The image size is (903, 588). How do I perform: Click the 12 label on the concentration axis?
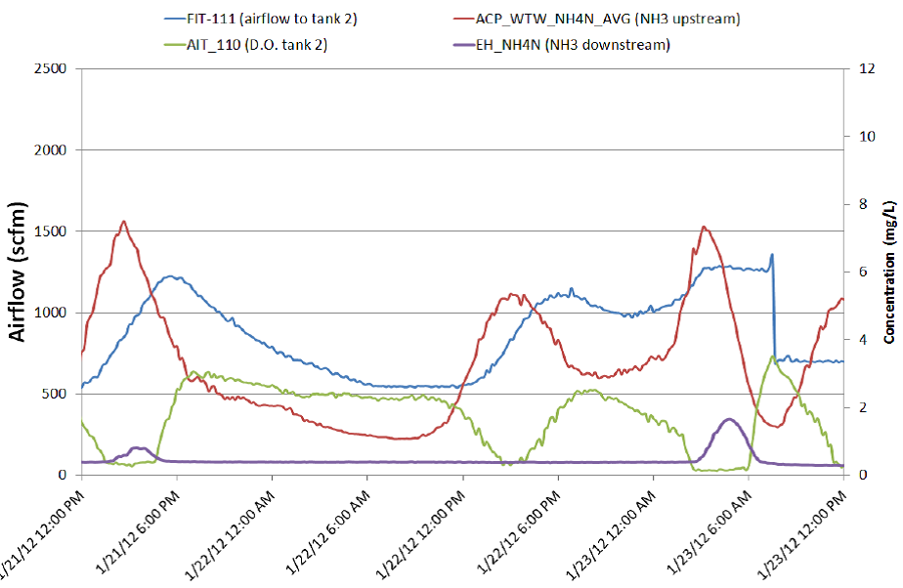867,68
